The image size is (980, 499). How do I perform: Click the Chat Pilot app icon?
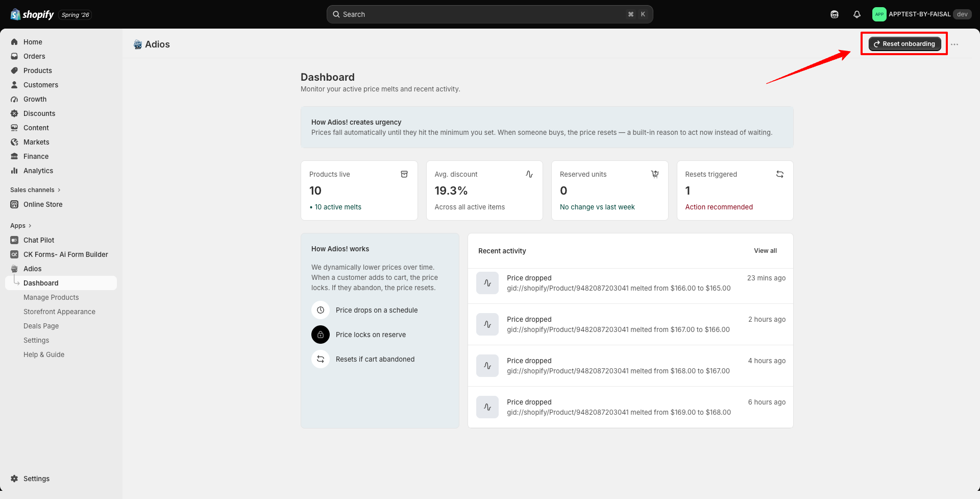tap(14, 240)
